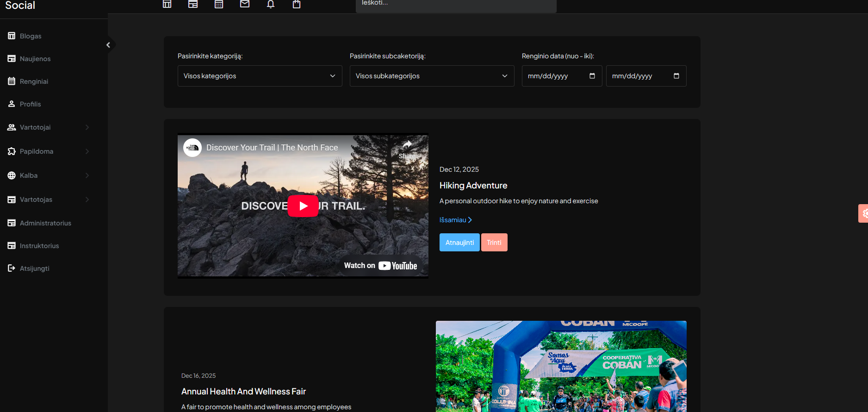This screenshot has width=868, height=412.
Task: Click the calendar icon in top bar
Action: click(219, 4)
